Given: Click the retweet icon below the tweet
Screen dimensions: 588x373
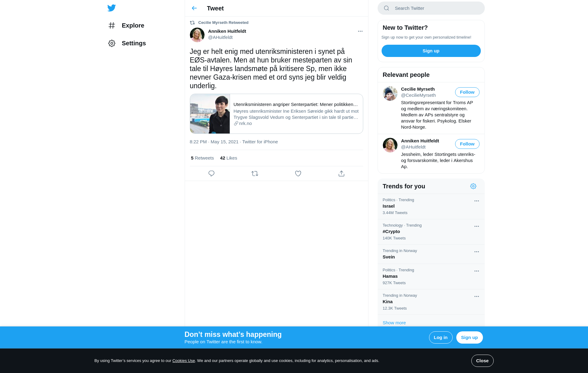Looking at the screenshot, I should click(255, 174).
